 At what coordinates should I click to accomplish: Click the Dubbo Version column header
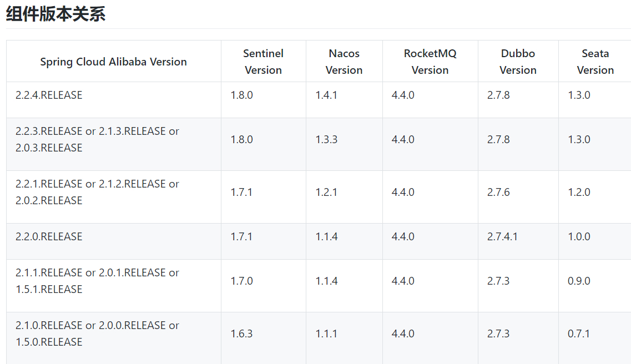(518, 62)
